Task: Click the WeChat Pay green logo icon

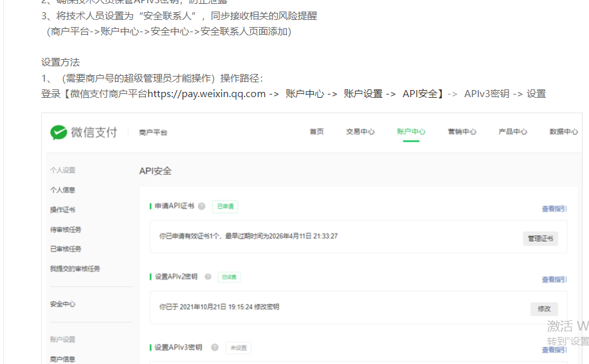Action: point(59,132)
